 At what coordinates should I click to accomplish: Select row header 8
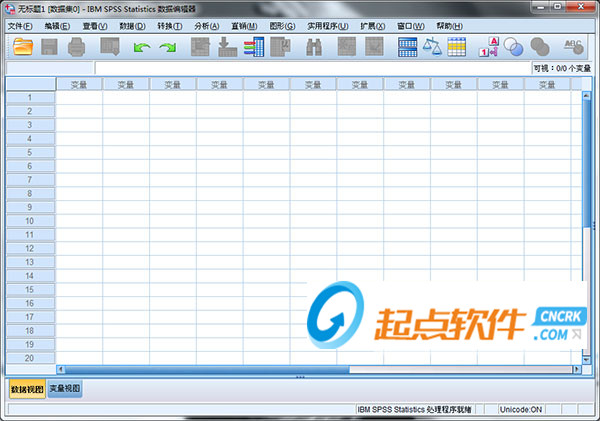[x=30, y=194]
